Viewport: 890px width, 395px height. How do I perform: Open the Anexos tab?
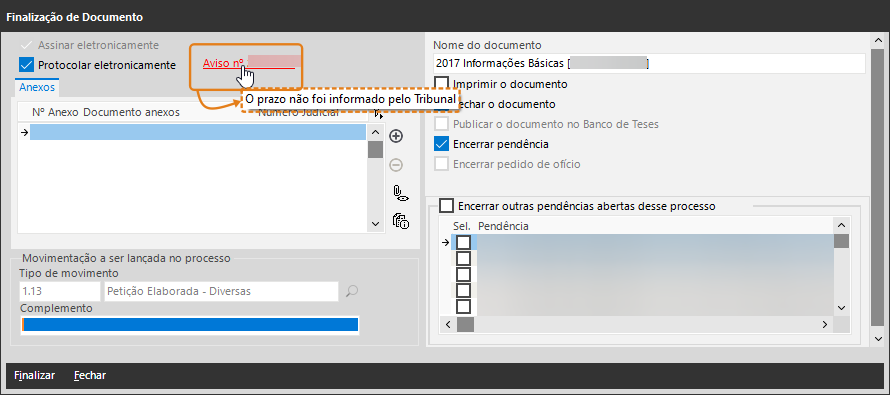(37, 87)
